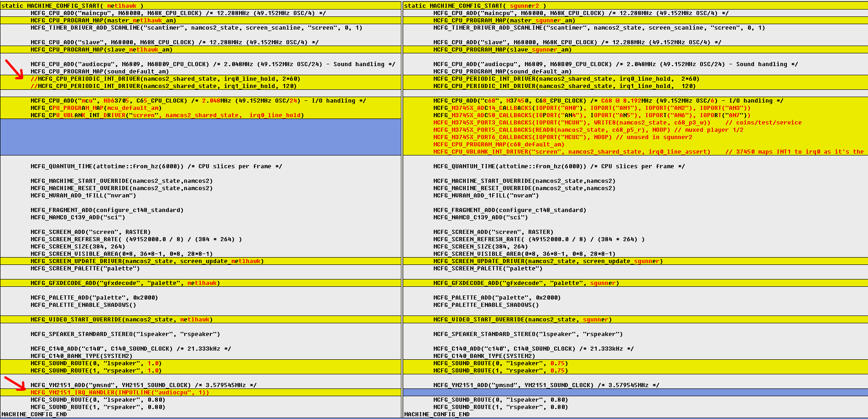Click the master_metlhawk_am program map line
This screenshot has width=868, height=419.
point(103,21)
